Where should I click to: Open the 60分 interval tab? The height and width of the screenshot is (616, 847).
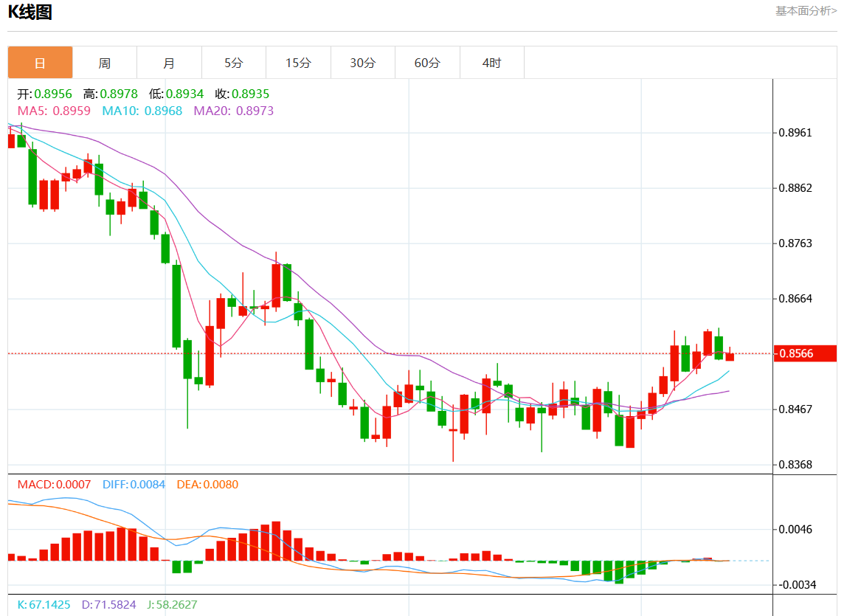click(427, 63)
